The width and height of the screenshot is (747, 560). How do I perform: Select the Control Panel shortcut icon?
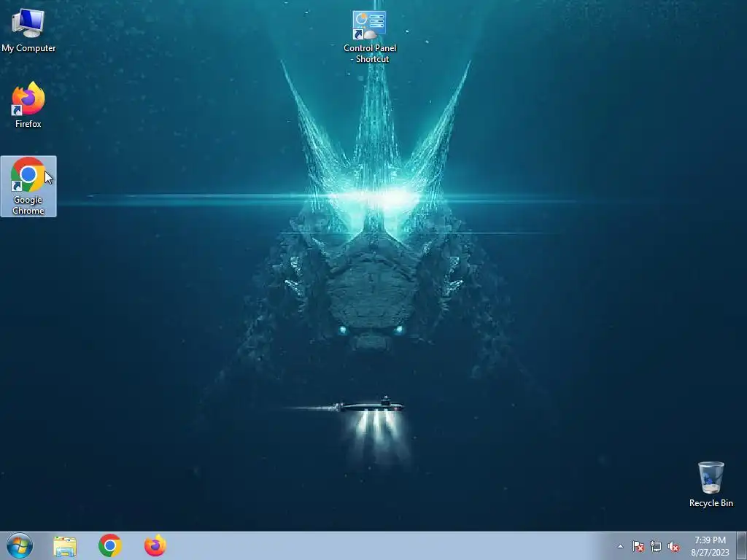coord(370,36)
